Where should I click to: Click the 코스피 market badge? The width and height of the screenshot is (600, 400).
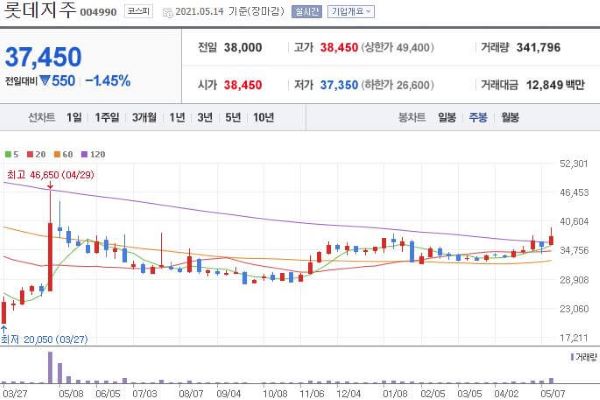tap(139, 11)
